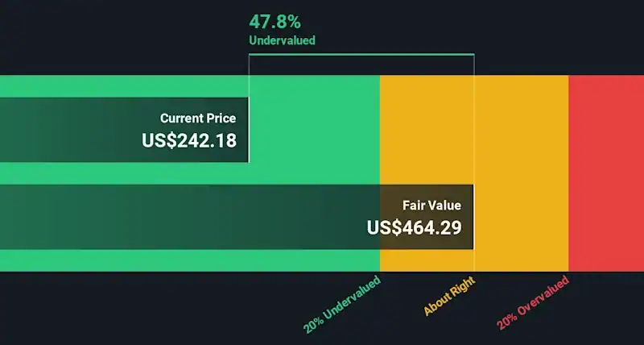Pick the red overvalued color zone
Screen dimensions: 644x345
(x=606, y=173)
